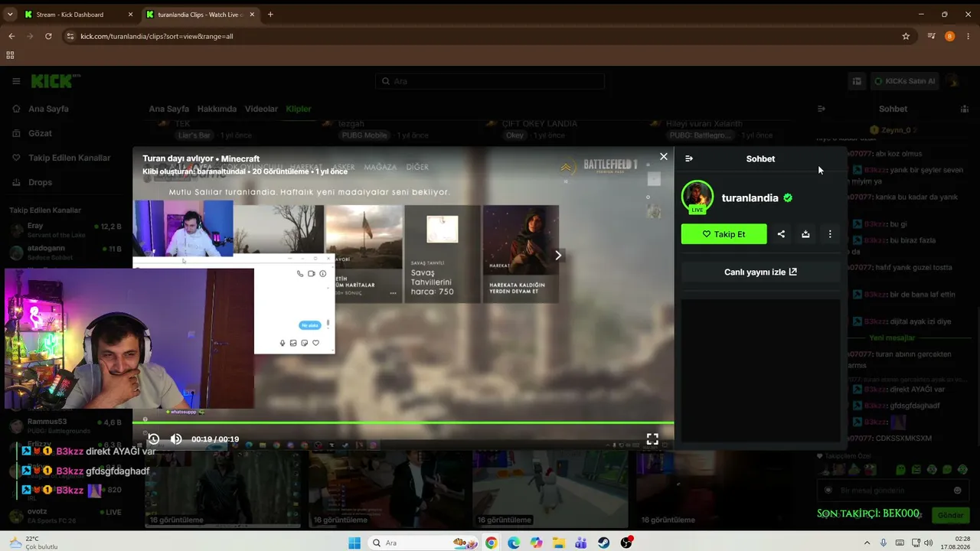Open the chat users icon beside Sohbet

point(964,109)
